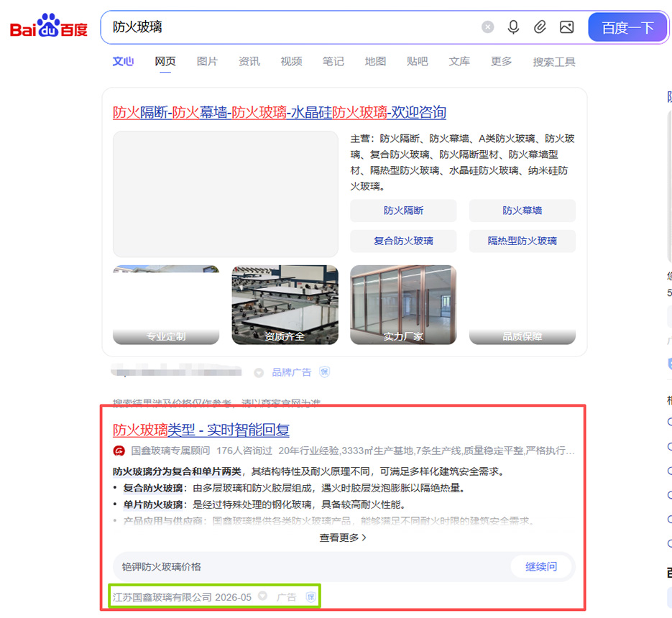Click the 铯钾防火玻璃价格 input field
672x618 pixels.
310,567
